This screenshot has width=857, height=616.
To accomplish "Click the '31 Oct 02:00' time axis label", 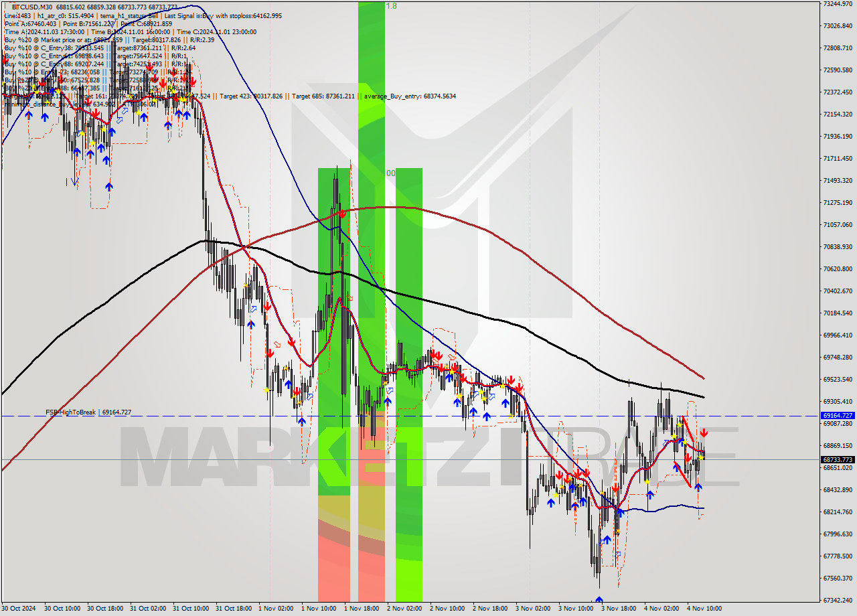I will tap(147, 609).
